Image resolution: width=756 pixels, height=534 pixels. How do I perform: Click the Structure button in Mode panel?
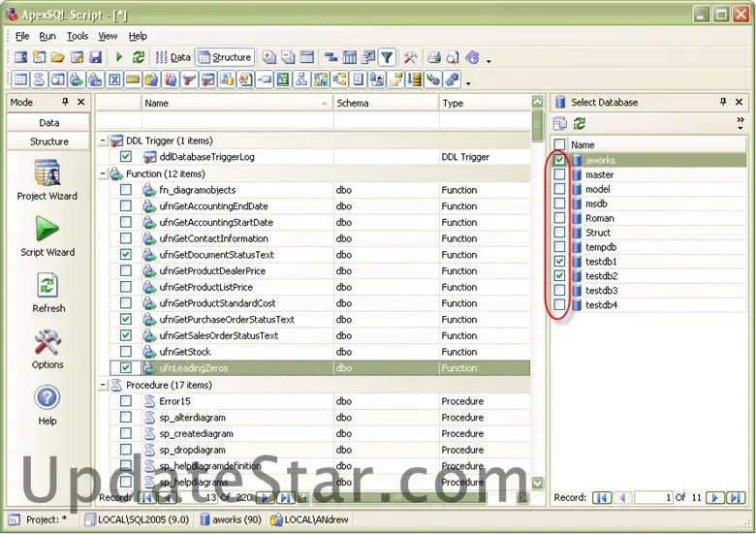(x=48, y=141)
